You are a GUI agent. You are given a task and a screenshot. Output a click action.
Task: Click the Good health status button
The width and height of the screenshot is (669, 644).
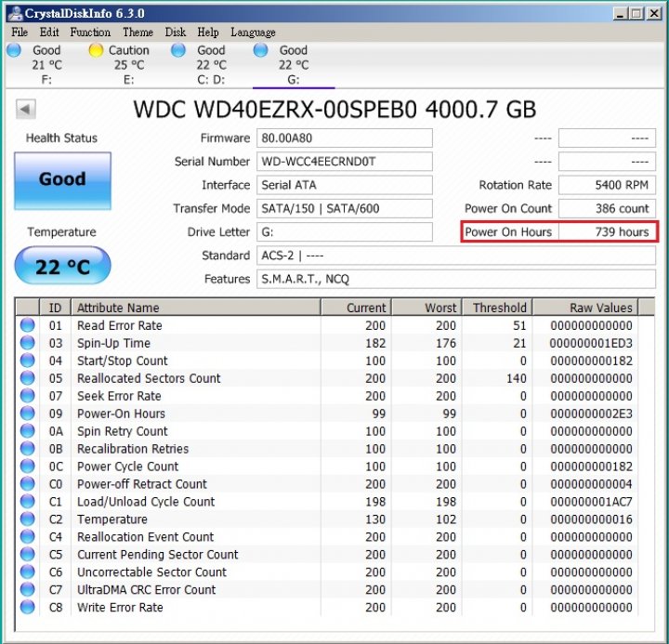click(62, 180)
